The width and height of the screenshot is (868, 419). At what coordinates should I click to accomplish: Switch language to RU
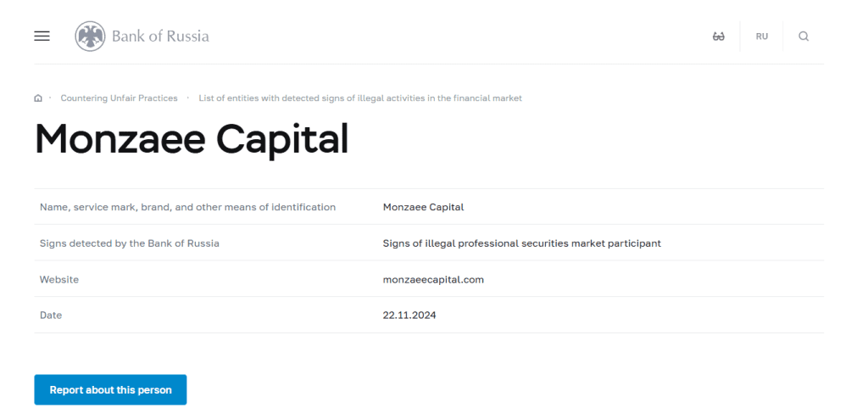762,36
